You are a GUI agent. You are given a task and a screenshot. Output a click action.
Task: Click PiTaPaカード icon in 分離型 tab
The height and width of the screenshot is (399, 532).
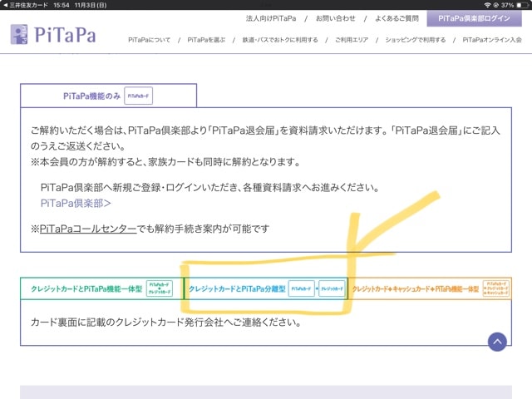pyautogui.click(x=301, y=288)
